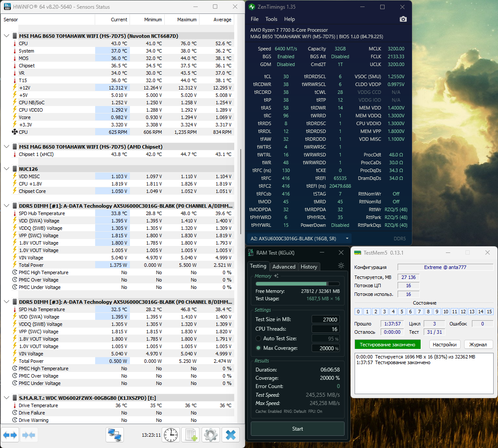Click the Max Coverage percentage field
498x448 pixels.
pyautogui.click(x=325, y=348)
